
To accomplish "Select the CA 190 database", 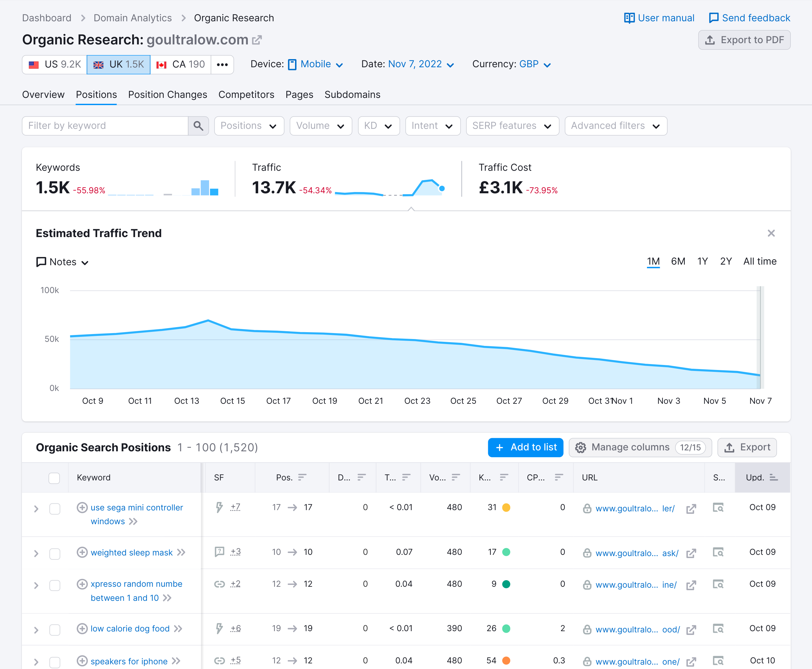I will tap(181, 64).
